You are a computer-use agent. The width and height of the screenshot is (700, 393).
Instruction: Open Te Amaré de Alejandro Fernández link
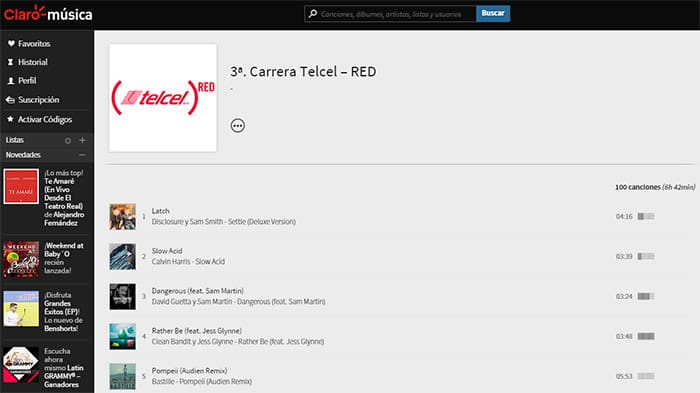click(x=64, y=198)
